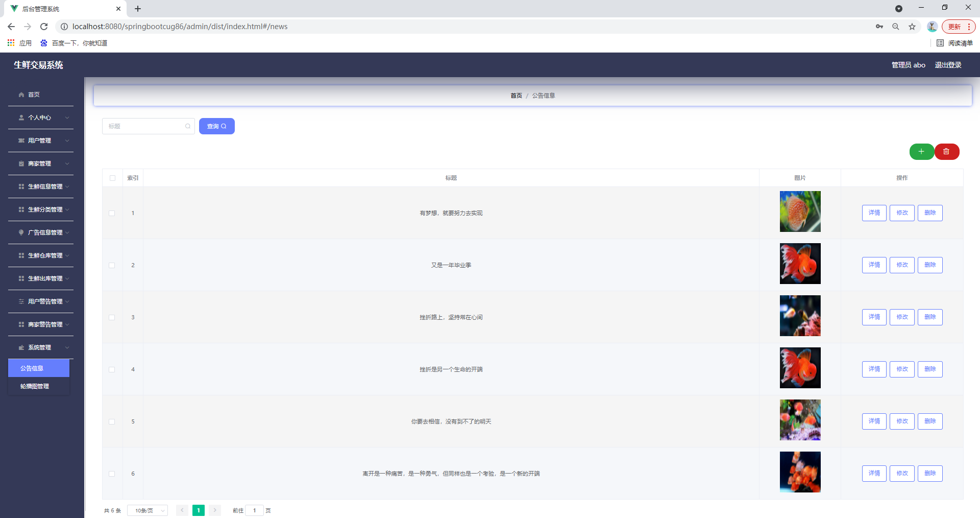Open the 10条/页 page size dropdown

[x=147, y=510]
